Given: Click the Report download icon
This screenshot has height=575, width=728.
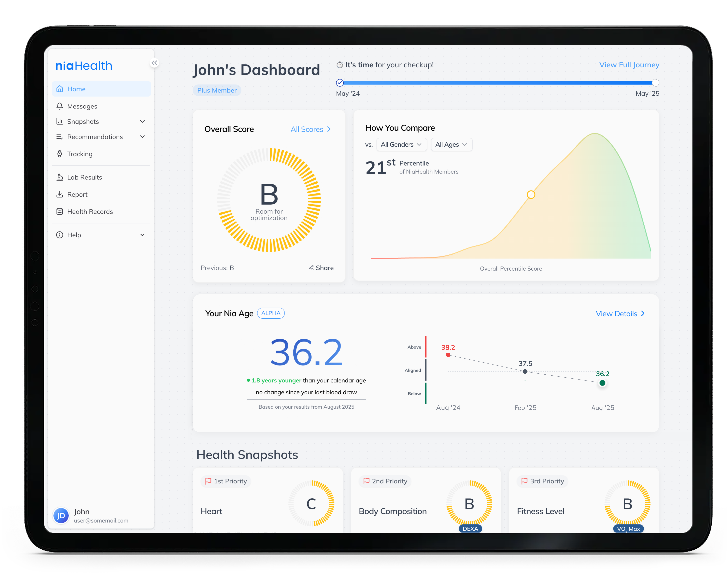Looking at the screenshot, I should click(60, 194).
